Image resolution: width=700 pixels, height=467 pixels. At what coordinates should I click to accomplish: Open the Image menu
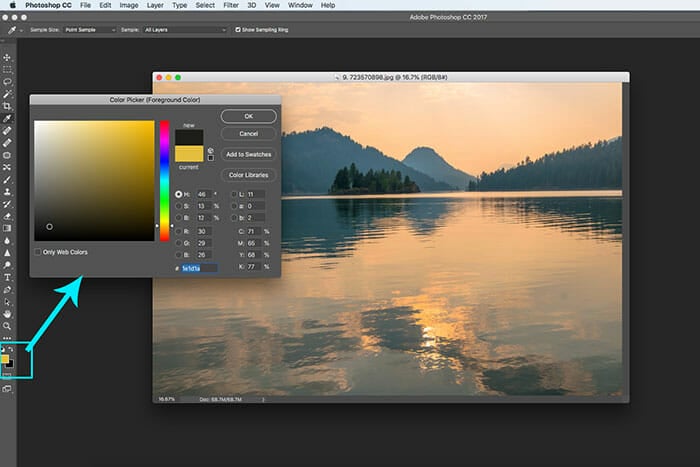click(x=129, y=5)
